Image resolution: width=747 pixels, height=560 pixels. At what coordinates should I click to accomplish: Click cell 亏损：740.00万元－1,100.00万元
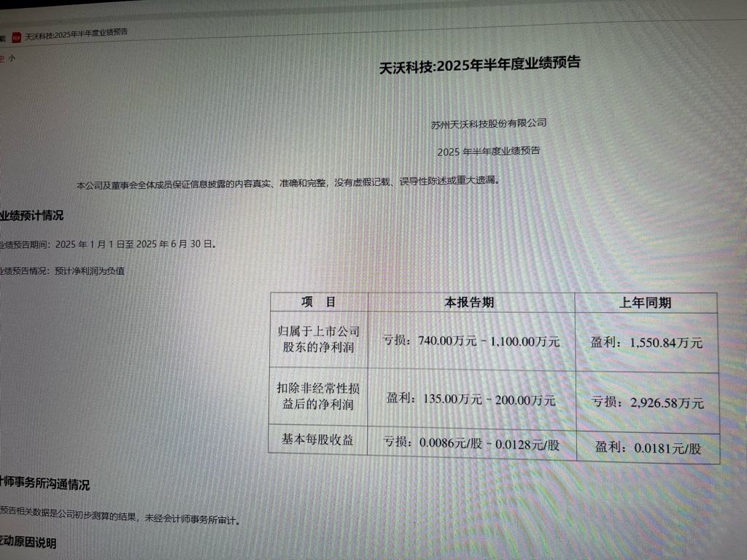pyautogui.click(x=471, y=341)
